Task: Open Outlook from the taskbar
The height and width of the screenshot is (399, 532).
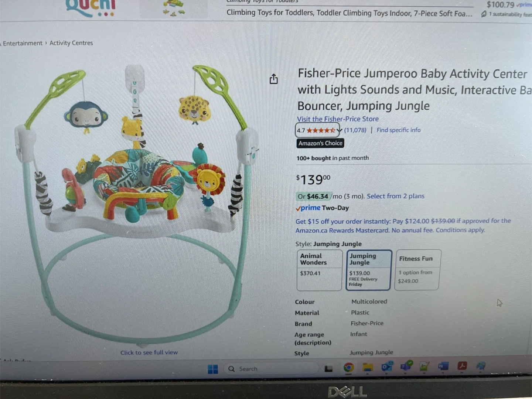Action: point(387,367)
